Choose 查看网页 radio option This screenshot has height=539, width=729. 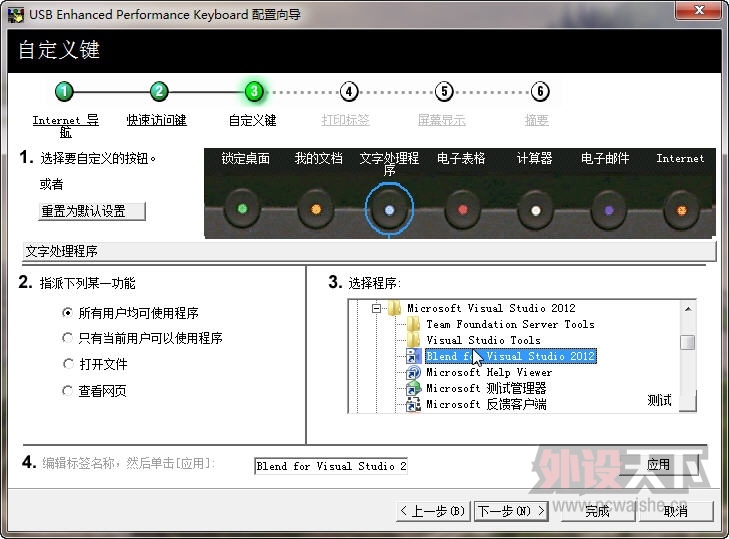pyautogui.click(x=67, y=391)
